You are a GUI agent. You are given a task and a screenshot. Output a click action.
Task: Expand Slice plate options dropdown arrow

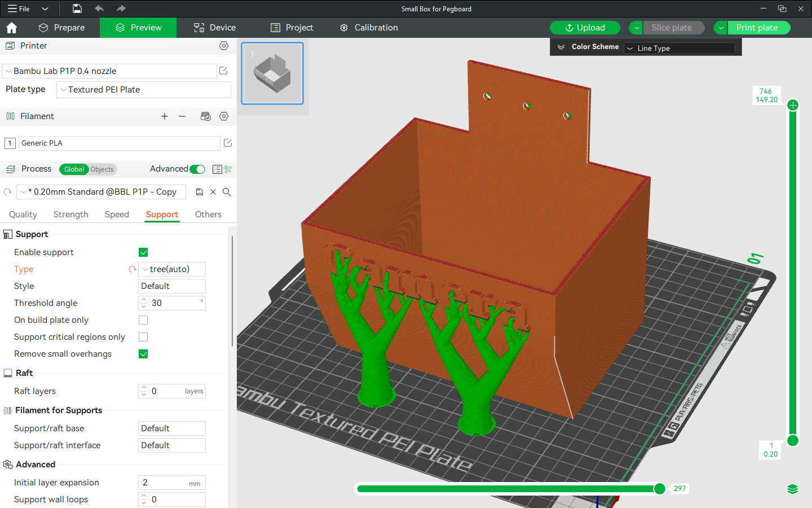pos(636,28)
